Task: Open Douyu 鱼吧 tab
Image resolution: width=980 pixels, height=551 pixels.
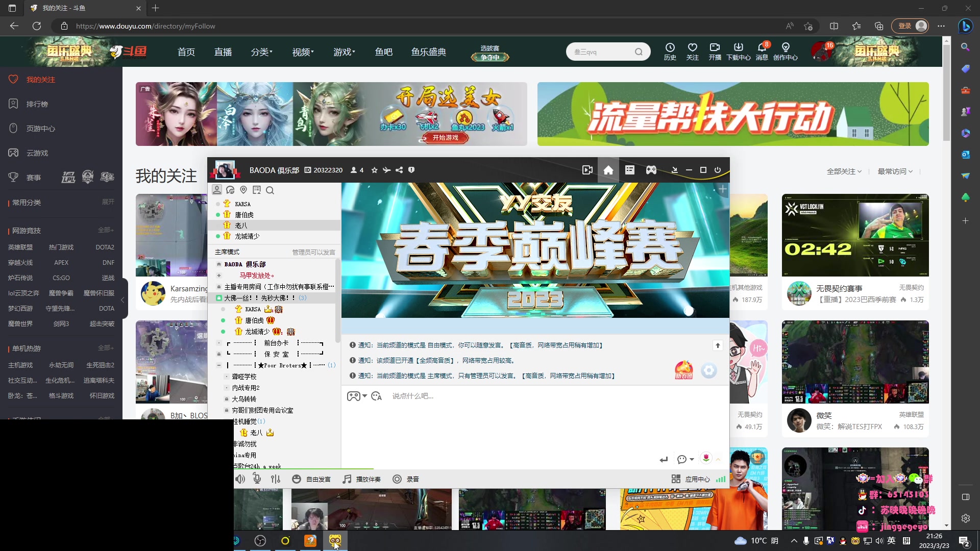Action: (384, 52)
